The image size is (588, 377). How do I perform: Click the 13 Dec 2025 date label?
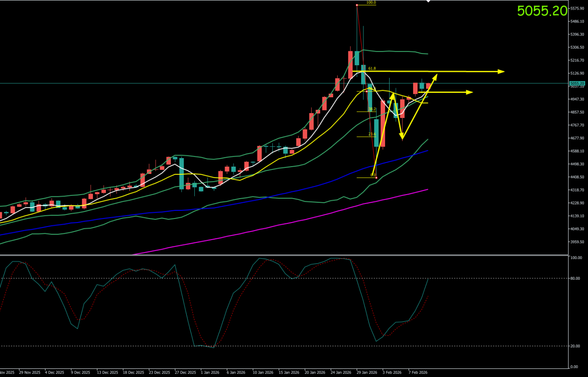point(107,373)
